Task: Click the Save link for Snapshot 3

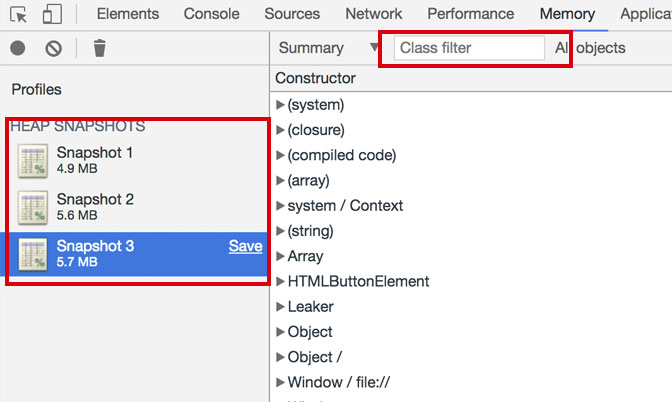Action: pos(245,246)
